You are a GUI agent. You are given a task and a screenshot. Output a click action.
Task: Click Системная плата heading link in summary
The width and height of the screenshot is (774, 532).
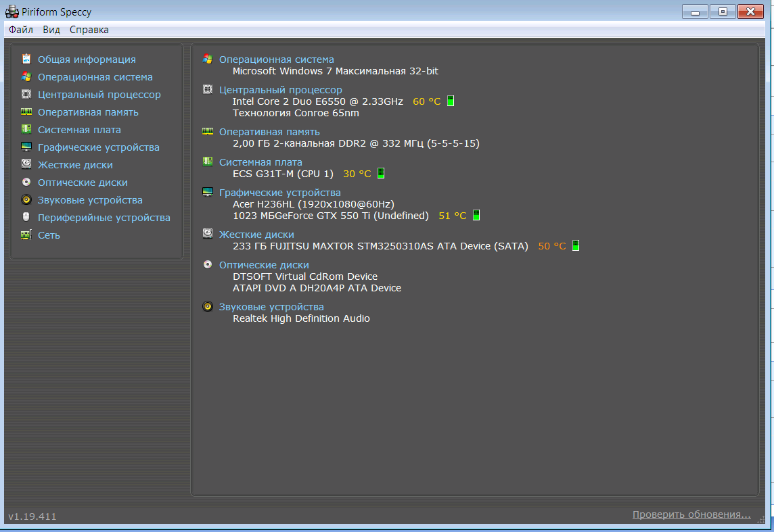[260, 162]
